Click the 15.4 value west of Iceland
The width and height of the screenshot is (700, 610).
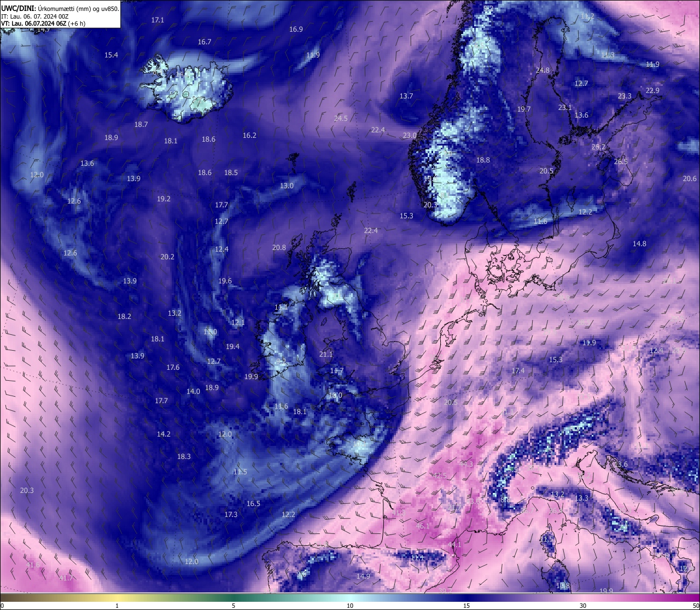tap(111, 55)
